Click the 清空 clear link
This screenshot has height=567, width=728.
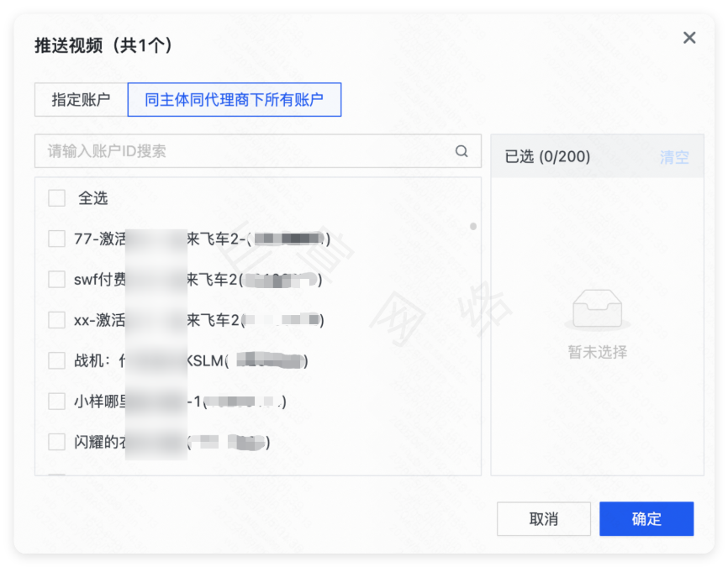click(x=673, y=157)
